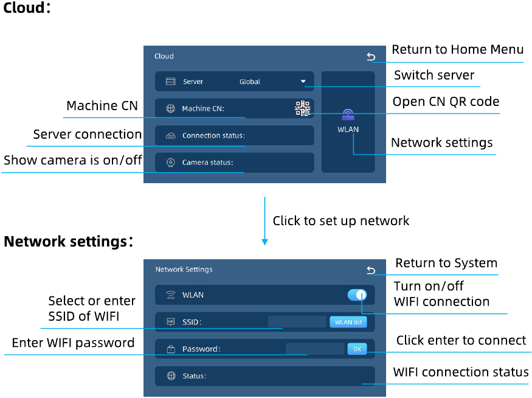Expand the Server dropdown arrow

pos(303,82)
